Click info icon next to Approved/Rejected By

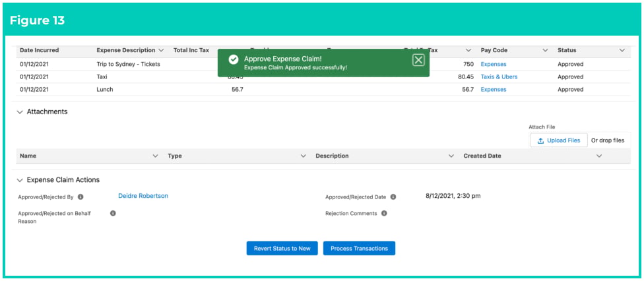[x=80, y=197]
